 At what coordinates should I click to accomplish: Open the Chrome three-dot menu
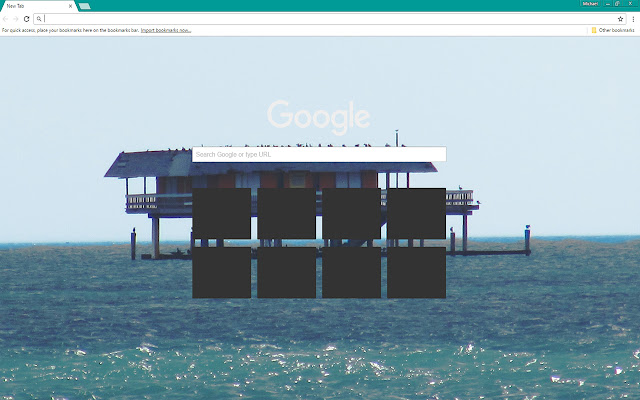coord(633,19)
